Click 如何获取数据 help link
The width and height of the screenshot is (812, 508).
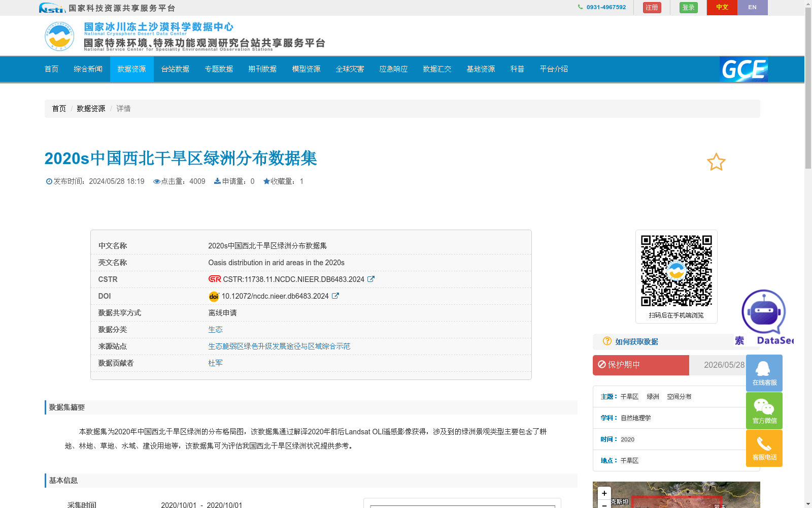coord(636,342)
